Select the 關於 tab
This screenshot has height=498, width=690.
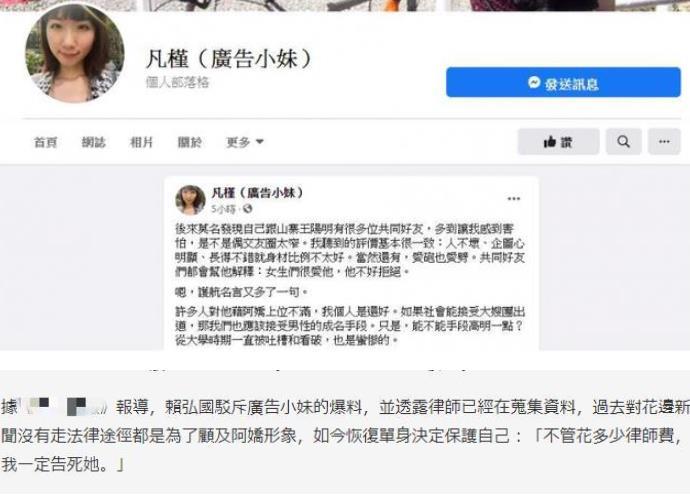click(x=190, y=142)
